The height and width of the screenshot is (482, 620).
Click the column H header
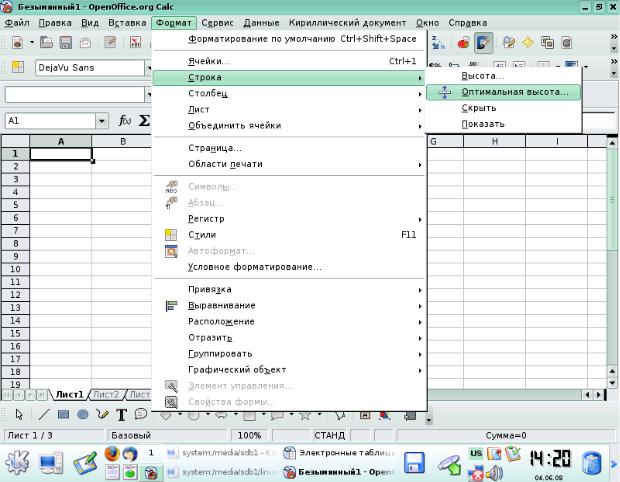click(x=494, y=142)
